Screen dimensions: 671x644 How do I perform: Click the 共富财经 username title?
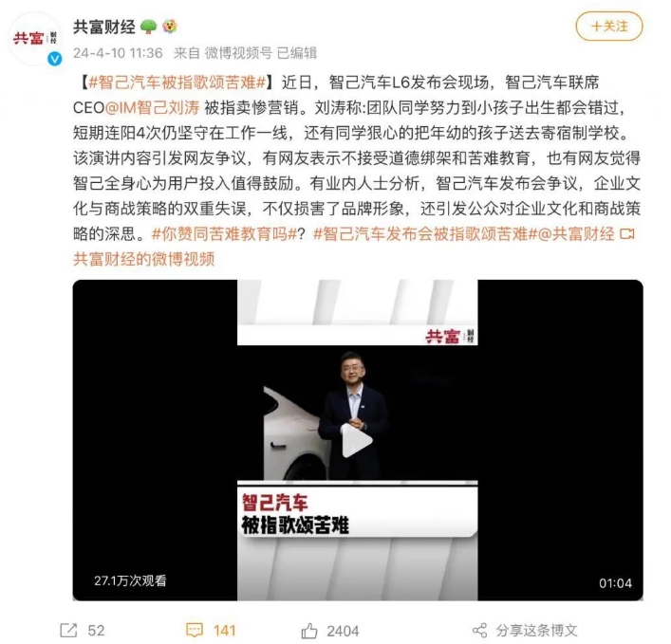pyautogui.click(x=104, y=27)
